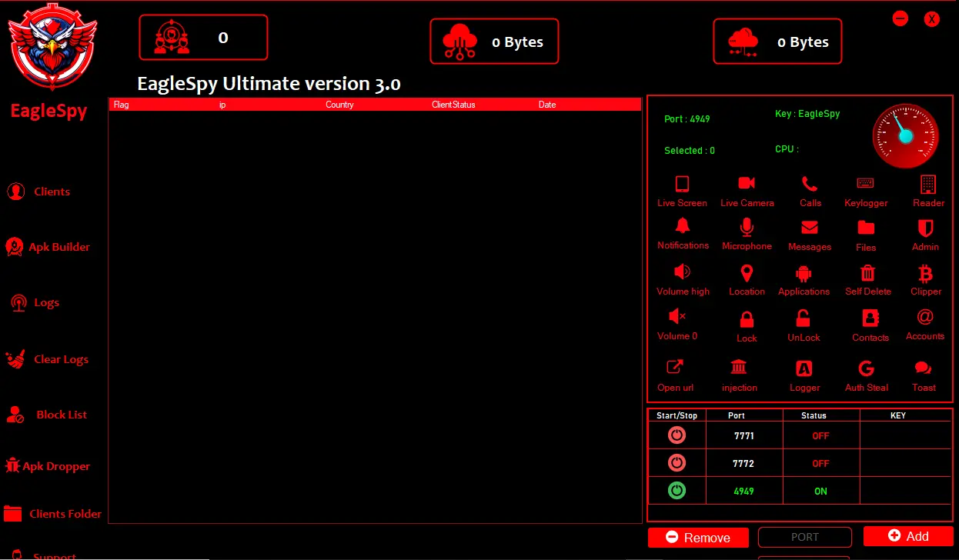Open the Messages envelope icon

click(x=810, y=228)
